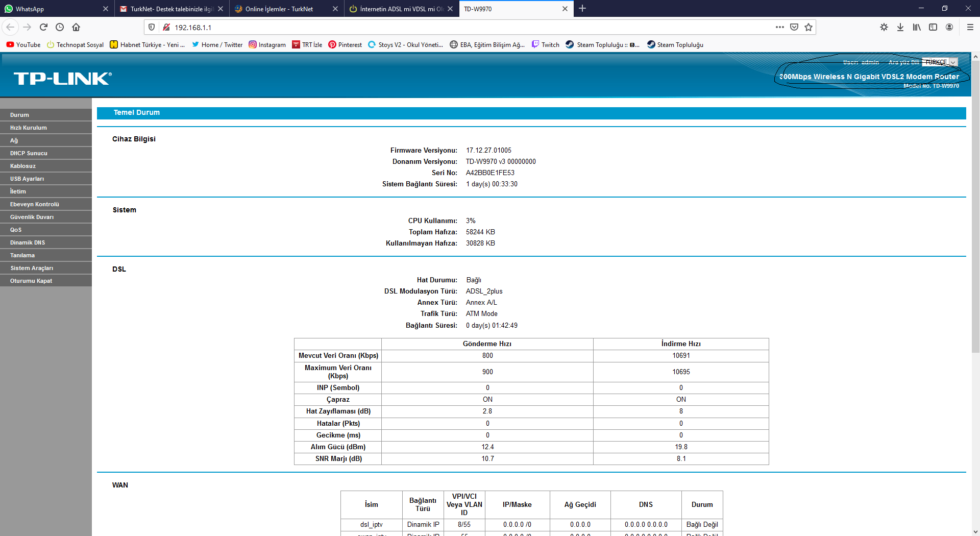Open the Firefox hamburger menu

[x=970, y=27]
